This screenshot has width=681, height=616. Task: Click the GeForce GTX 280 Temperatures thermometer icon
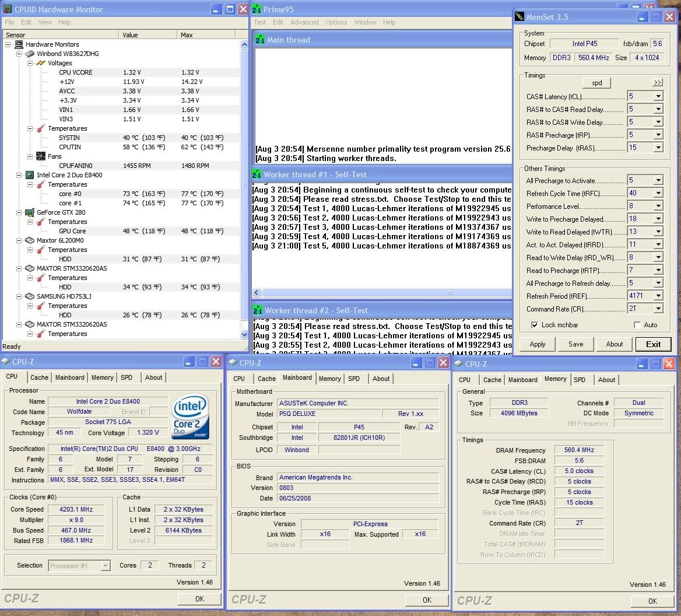coord(41,222)
